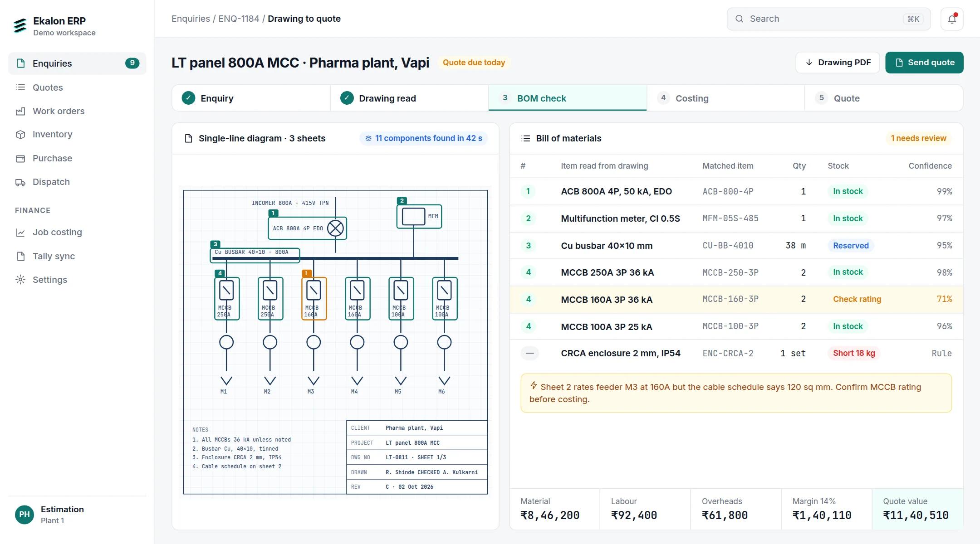The width and height of the screenshot is (980, 544).
Task: Switch to the Enquiry step tab
Action: (251, 98)
